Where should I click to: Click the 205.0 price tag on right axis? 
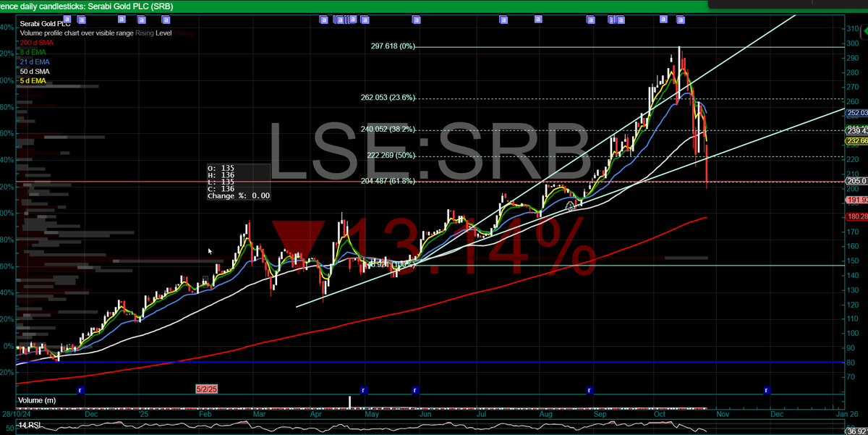[x=856, y=181]
